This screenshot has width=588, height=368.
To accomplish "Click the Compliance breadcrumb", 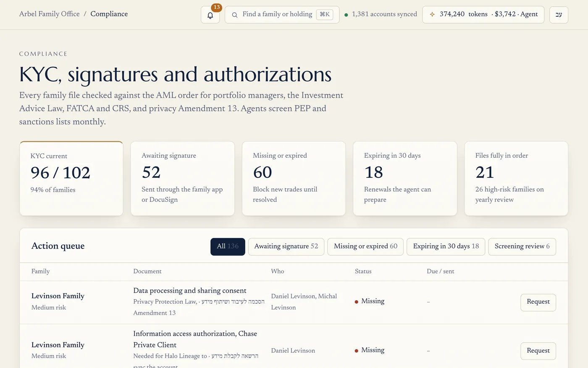I will pyautogui.click(x=109, y=14).
